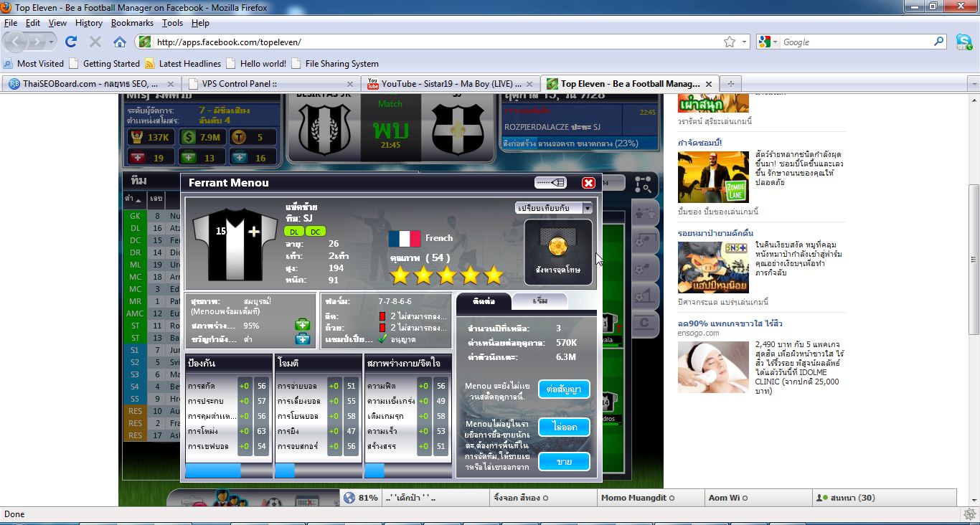Viewport: 980px width, 525px height.
Task: Click the player's black and white jersey
Action: click(x=235, y=244)
